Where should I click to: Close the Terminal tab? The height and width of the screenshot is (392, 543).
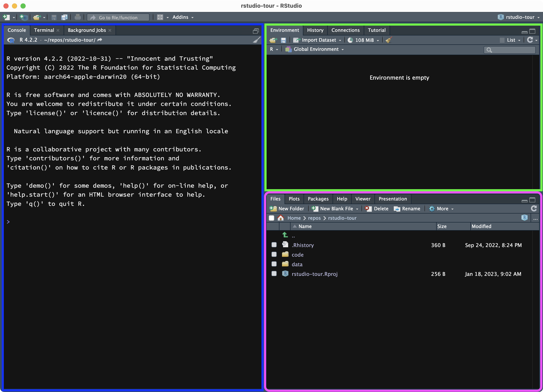coord(58,30)
